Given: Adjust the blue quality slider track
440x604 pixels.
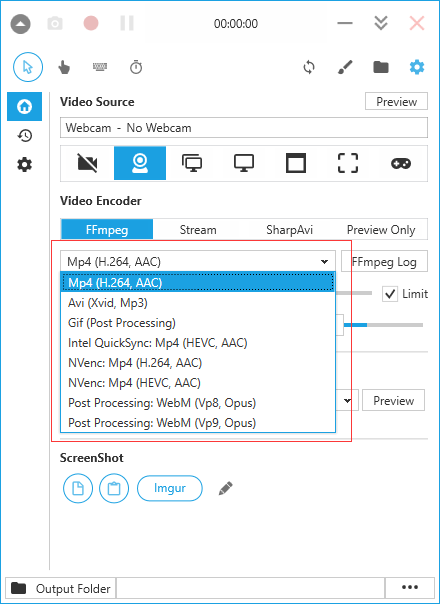Looking at the screenshot, I should 383,325.
